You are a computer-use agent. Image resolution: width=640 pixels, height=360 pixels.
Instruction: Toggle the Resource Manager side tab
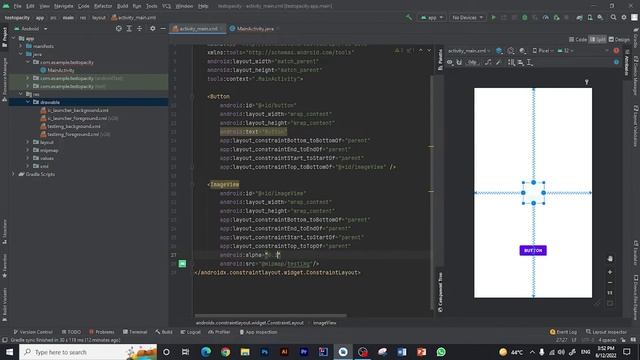4,79
